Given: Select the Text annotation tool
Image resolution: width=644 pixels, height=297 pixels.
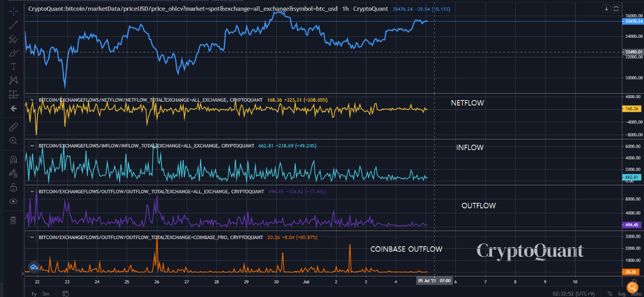Looking at the screenshot, I should 13,66.
